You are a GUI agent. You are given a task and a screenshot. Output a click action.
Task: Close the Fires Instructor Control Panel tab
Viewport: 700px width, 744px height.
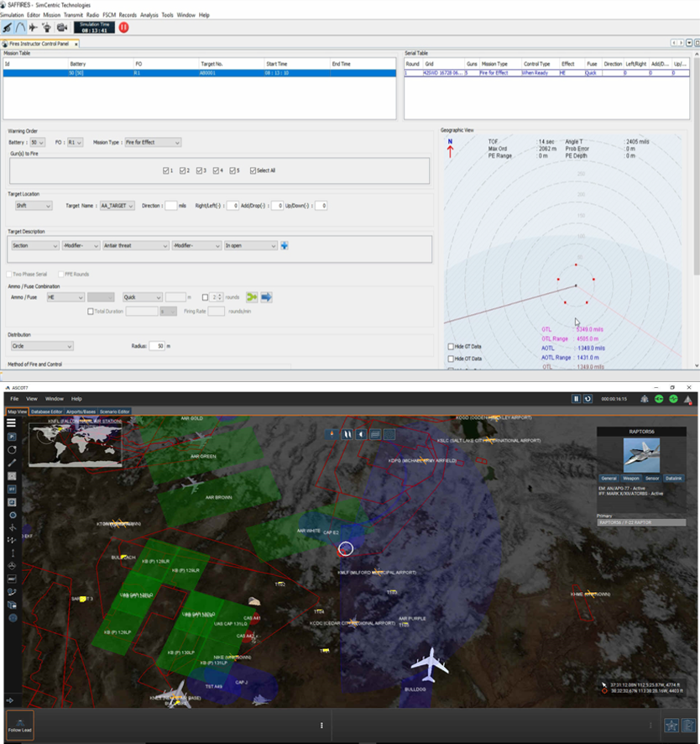click(x=76, y=44)
